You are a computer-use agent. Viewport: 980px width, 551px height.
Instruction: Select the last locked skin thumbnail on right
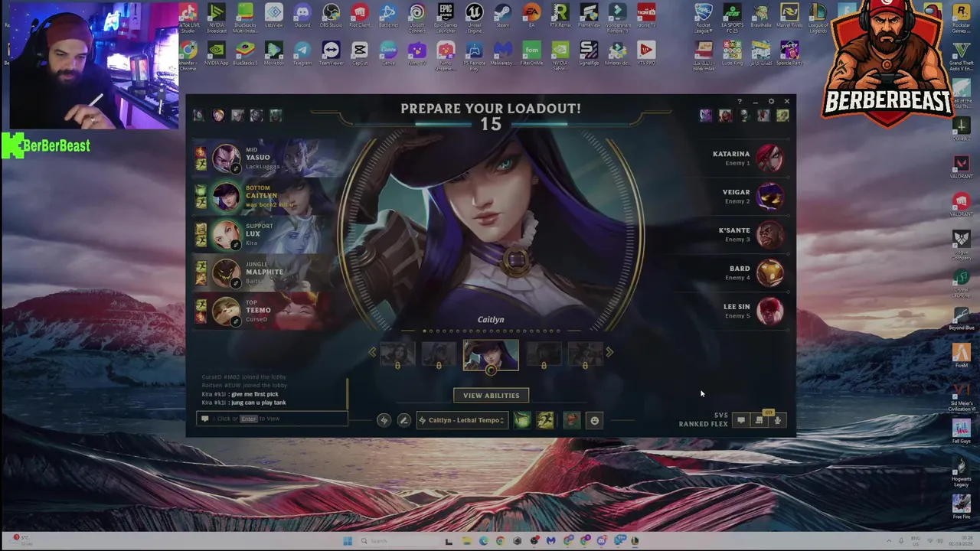tap(585, 354)
